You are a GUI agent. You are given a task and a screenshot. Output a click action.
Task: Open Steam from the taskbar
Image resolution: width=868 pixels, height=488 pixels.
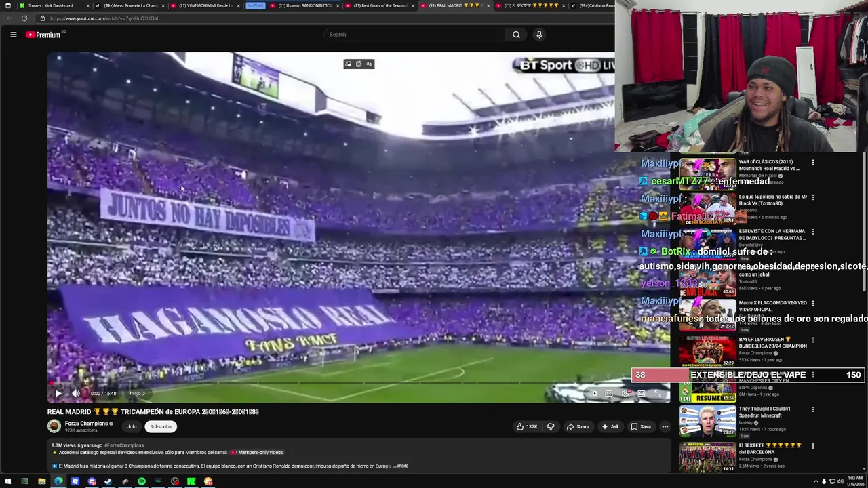pyautogui.click(x=108, y=482)
